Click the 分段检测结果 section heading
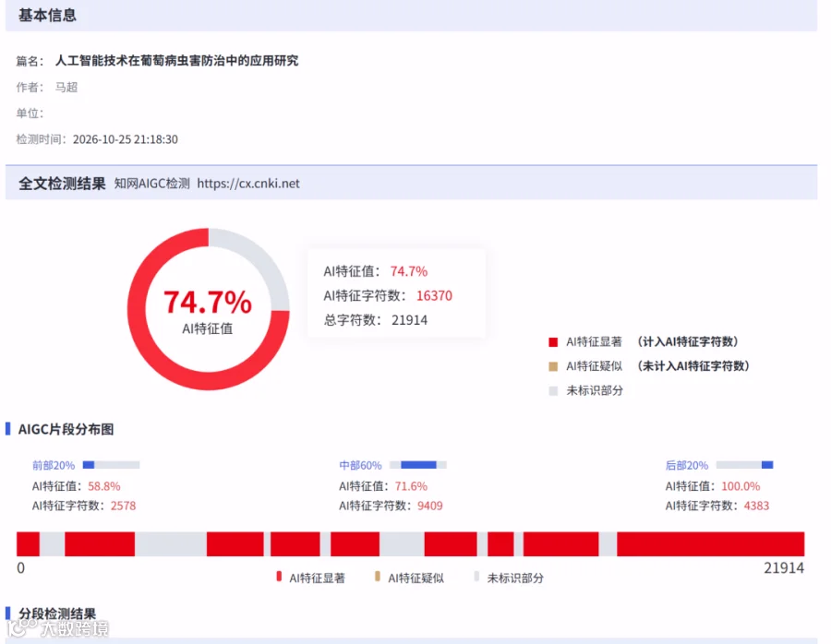 pos(57,614)
